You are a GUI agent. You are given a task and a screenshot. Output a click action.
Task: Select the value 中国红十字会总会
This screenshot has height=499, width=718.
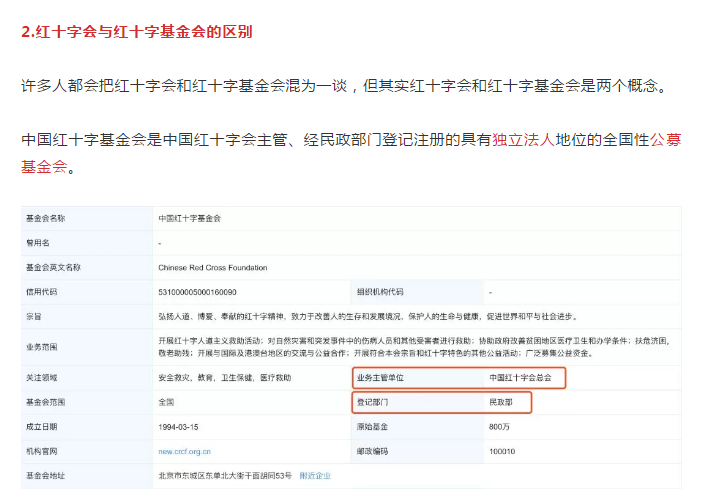pos(520,378)
